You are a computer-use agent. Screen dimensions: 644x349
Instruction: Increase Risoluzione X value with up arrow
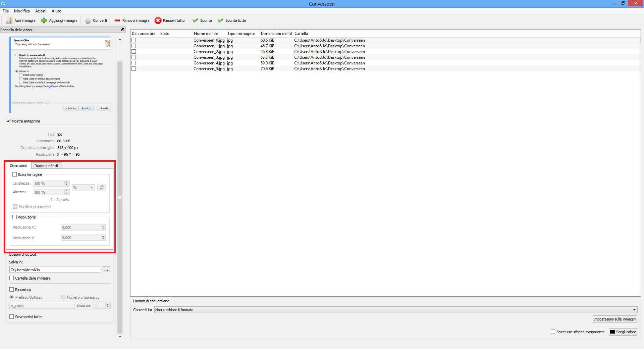[103, 226]
